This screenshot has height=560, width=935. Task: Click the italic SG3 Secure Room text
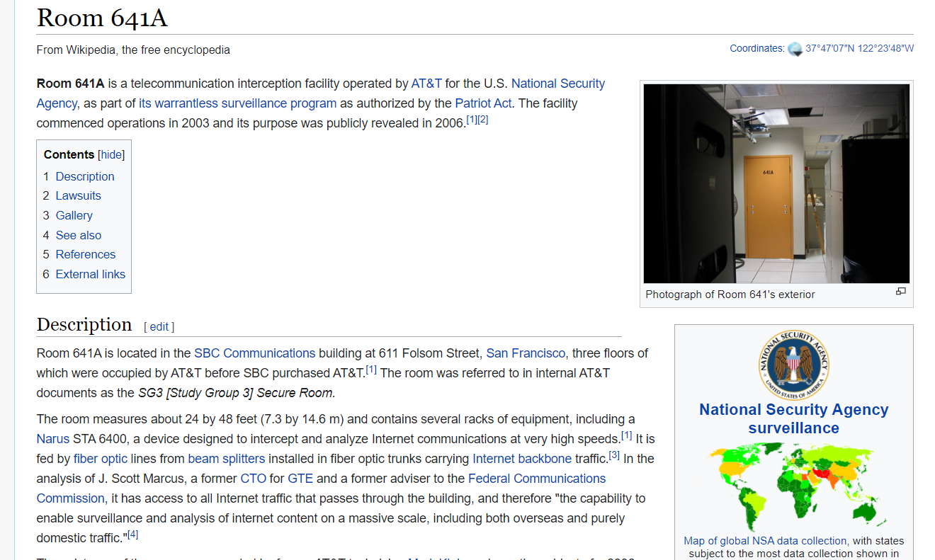coord(236,393)
